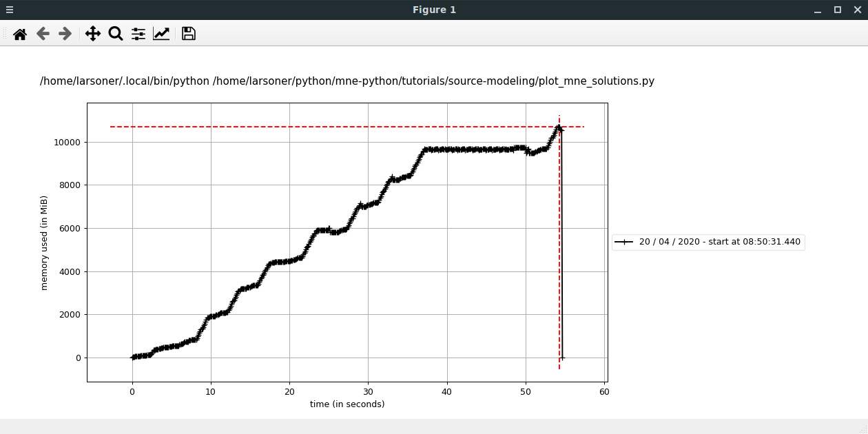Image resolution: width=868 pixels, height=434 pixels.
Task: Select the Zoom to rectangle tool
Action: pyautogui.click(x=116, y=34)
